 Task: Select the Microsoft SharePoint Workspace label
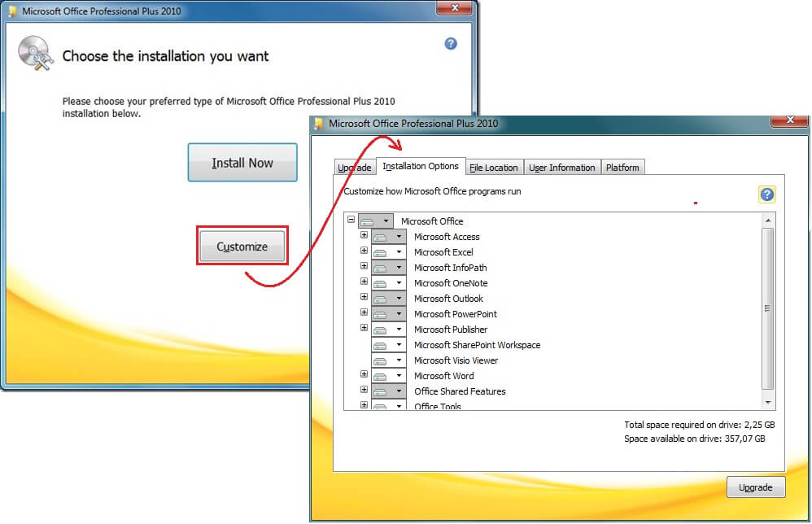pyautogui.click(x=477, y=345)
